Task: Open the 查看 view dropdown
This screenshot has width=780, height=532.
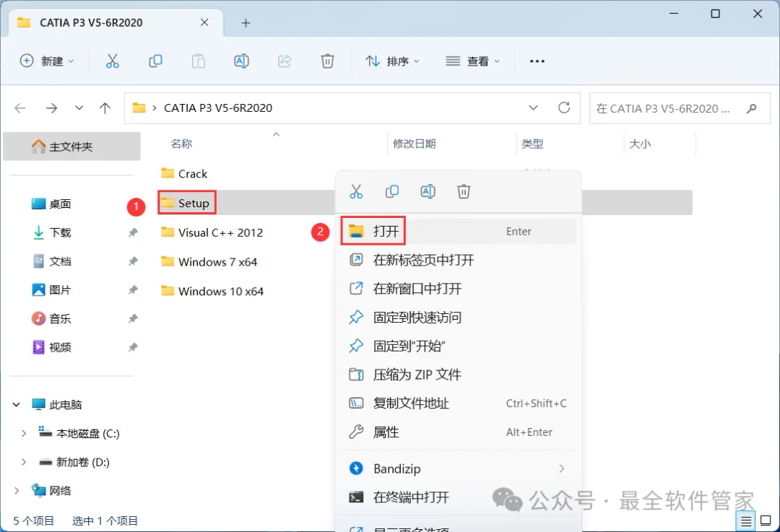Action: click(x=472, y=61)
